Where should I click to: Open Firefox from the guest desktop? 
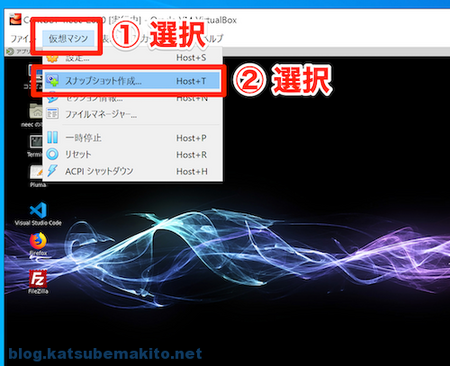(x=38, y=244)
